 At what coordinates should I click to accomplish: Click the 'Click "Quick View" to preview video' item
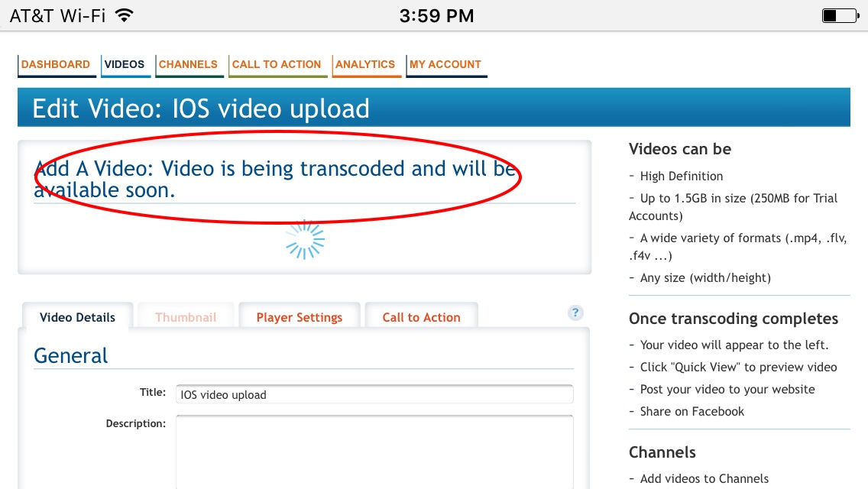733,368
